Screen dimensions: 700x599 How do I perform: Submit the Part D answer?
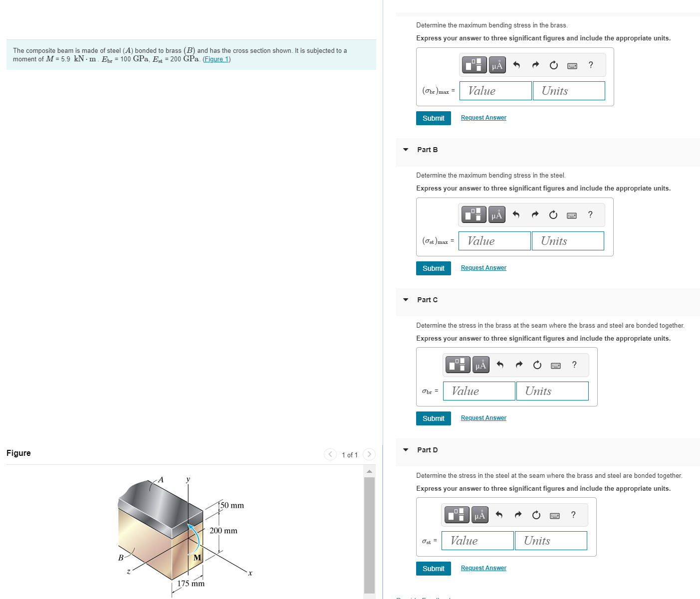pos(434,569)
